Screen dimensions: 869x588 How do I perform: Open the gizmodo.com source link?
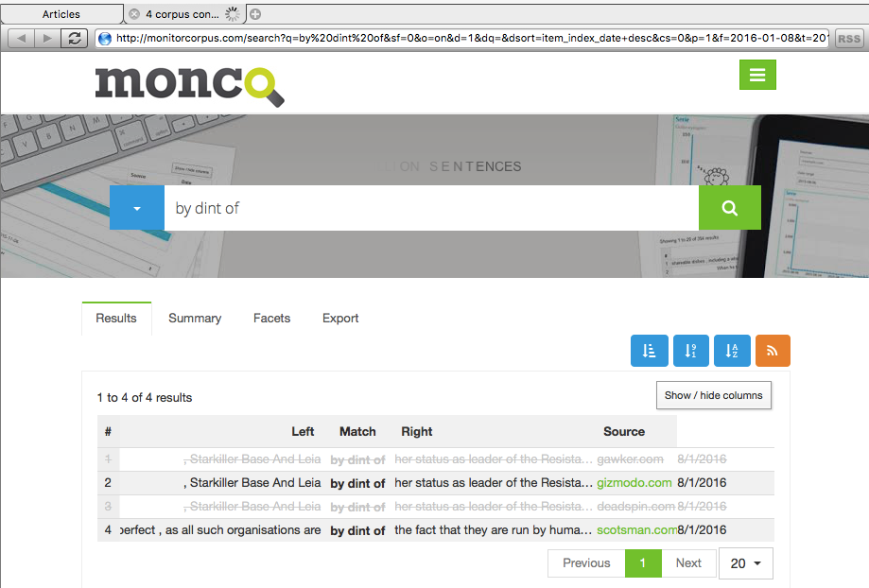click(634, 483)
